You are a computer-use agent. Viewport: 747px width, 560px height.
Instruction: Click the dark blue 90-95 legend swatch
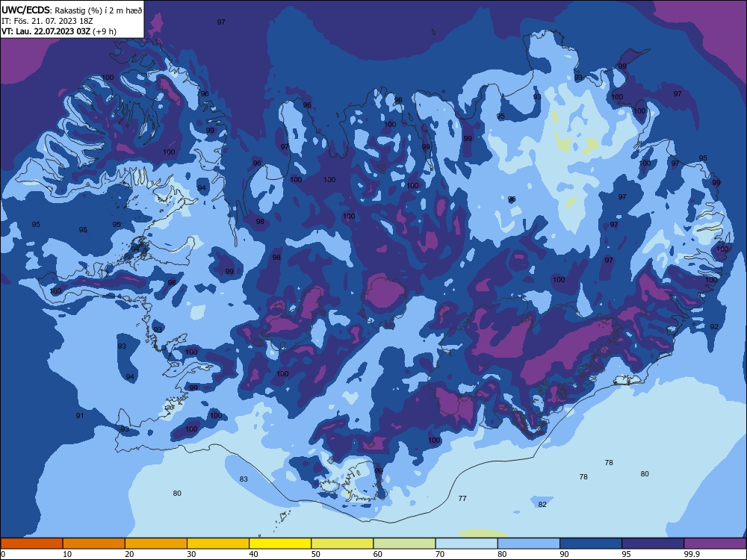591,544
